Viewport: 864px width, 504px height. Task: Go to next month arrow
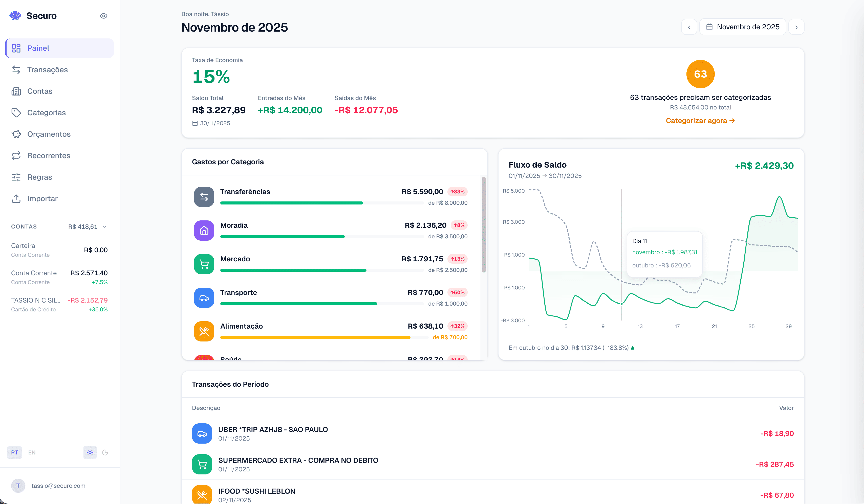tap(796, 27)
